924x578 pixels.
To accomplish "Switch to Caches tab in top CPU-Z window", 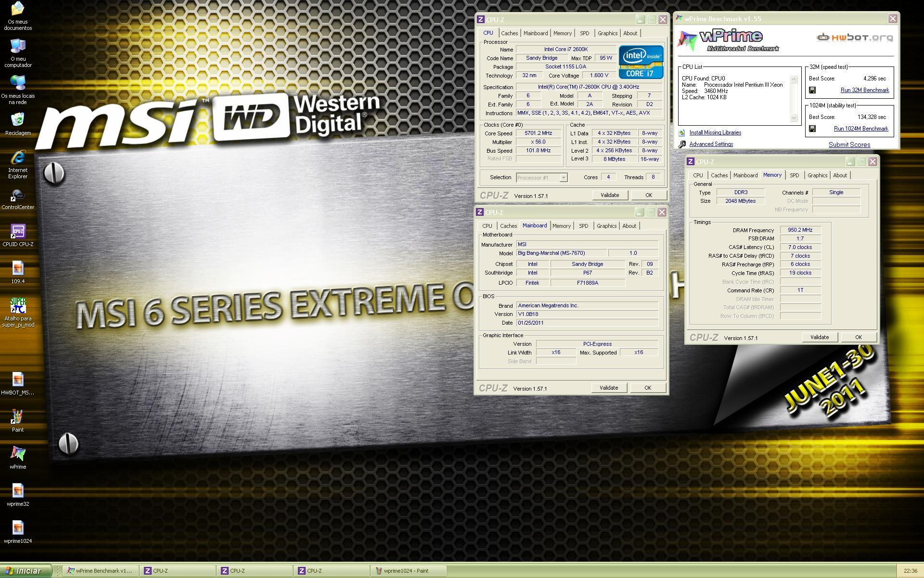I will (x=509, y=33).
